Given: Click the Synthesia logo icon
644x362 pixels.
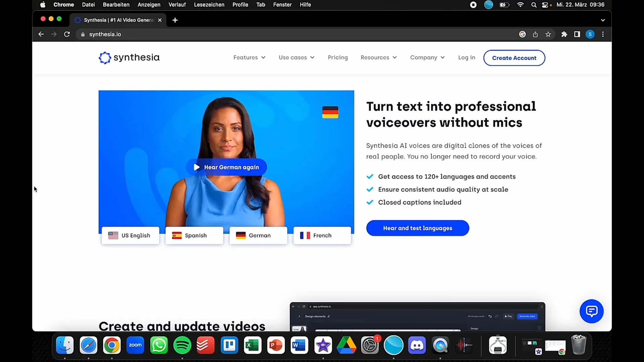Looking at the screenshot, I should click(x=104, y=57).
